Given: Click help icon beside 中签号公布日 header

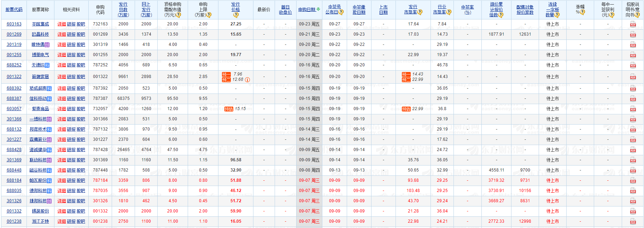Looking at the screenshot, I should (341, 12).
